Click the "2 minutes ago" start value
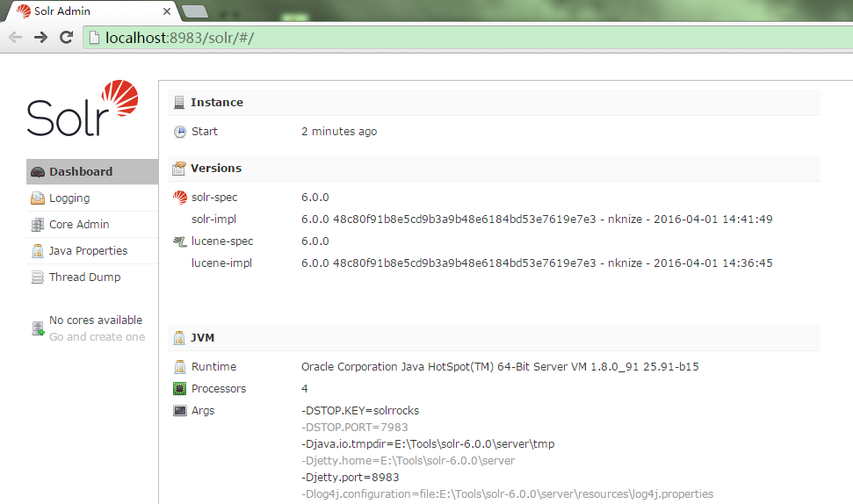Image resolution: width=853 pixels, height=504 pixels. 339,132
